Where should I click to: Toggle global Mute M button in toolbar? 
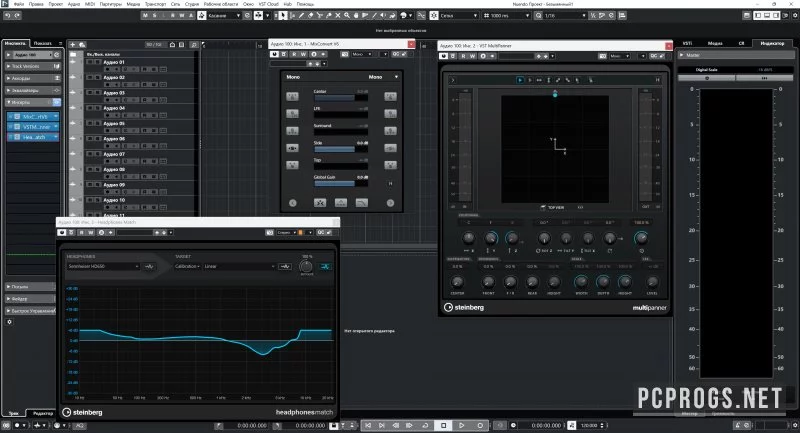point(145,15)
